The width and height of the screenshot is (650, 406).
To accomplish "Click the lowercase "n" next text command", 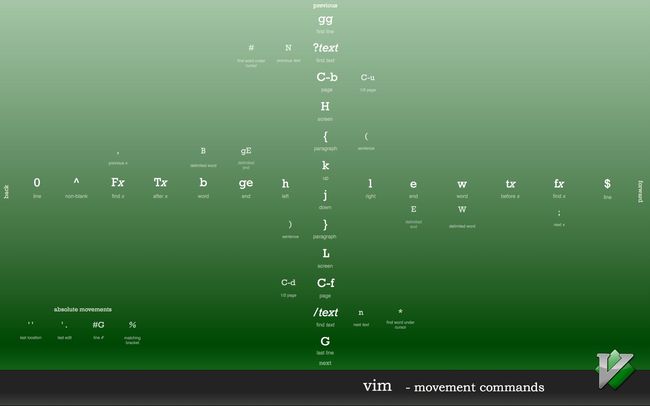I will click(361, 313).
